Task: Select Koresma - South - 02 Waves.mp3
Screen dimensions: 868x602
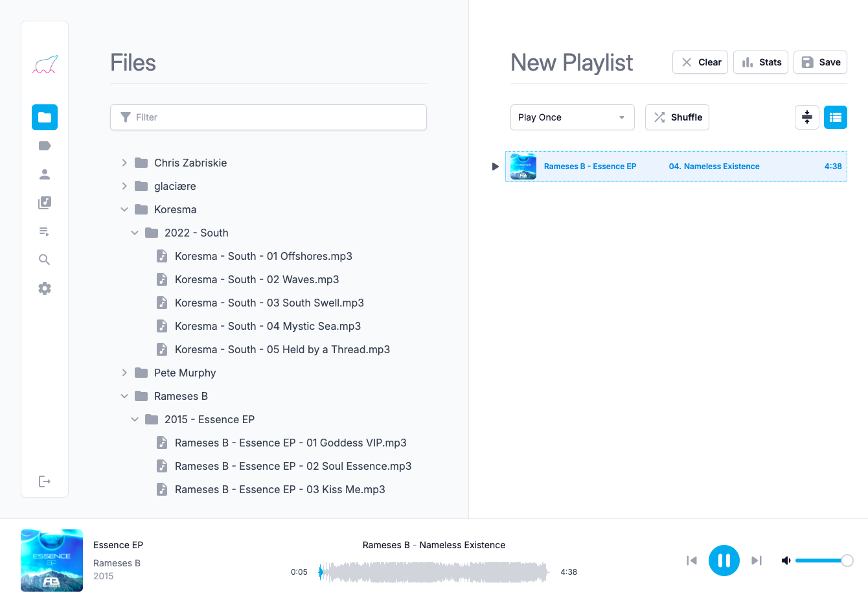Action: tap(257, 279)
